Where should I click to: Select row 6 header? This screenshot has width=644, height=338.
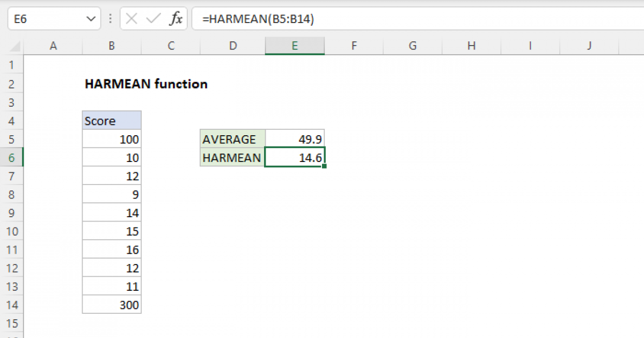(12, 157)
